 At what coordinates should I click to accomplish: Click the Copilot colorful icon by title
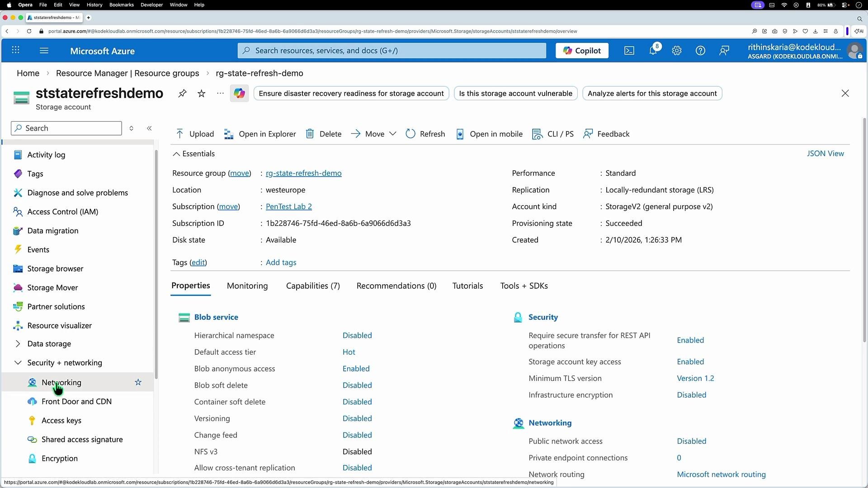click(x=239, y=94)
